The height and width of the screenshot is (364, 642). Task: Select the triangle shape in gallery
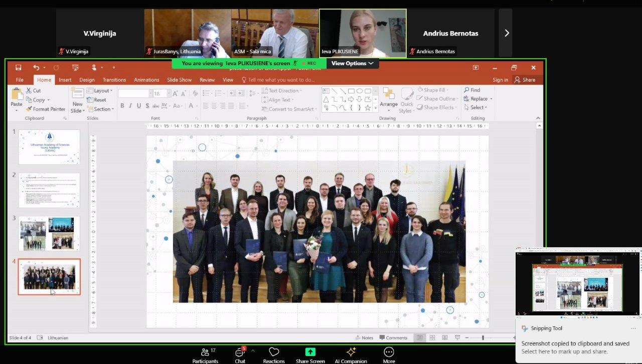(326, 99)
